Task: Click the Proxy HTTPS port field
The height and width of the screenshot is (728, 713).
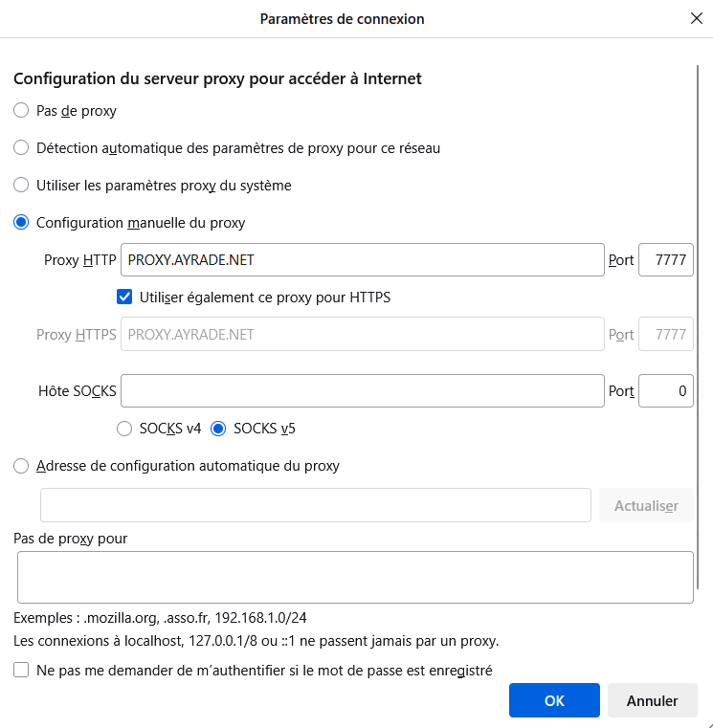Action: [665, 334]
